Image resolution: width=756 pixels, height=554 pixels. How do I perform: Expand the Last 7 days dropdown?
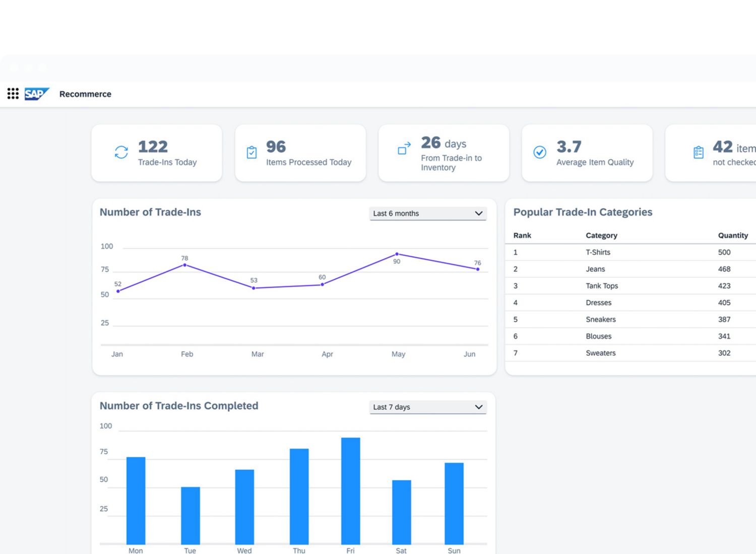(427, 407)
